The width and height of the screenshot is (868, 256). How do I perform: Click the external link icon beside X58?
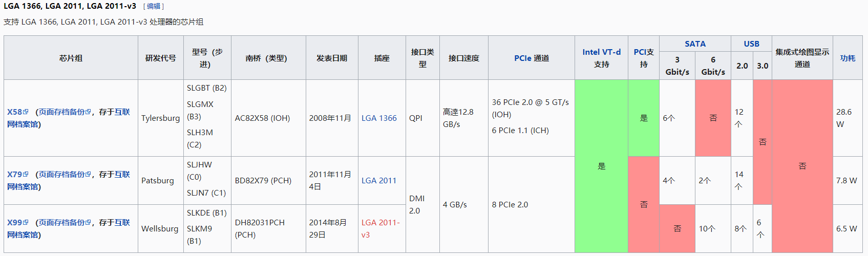(x=26, y=112)
